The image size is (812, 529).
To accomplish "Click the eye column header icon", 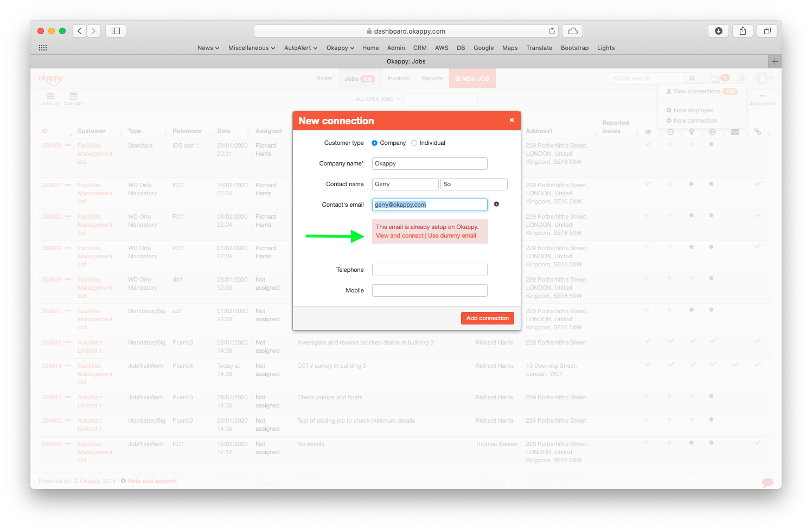I will [648, 132].
